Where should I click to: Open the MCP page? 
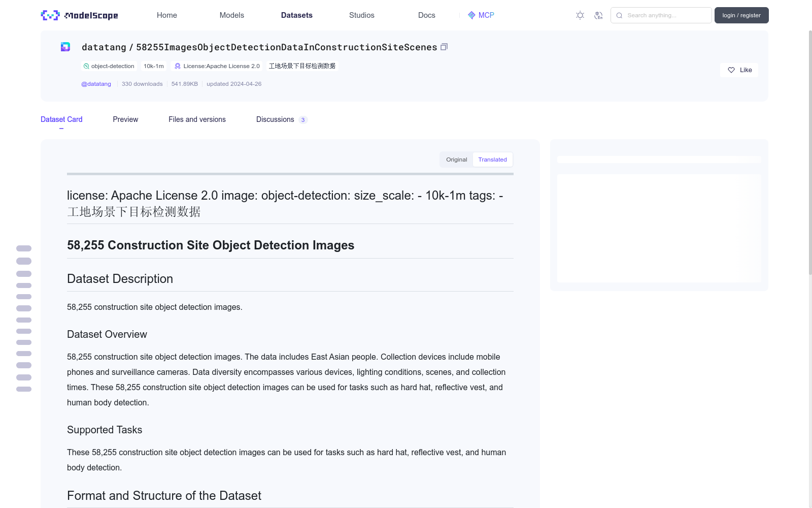click(x=481, y=15)
